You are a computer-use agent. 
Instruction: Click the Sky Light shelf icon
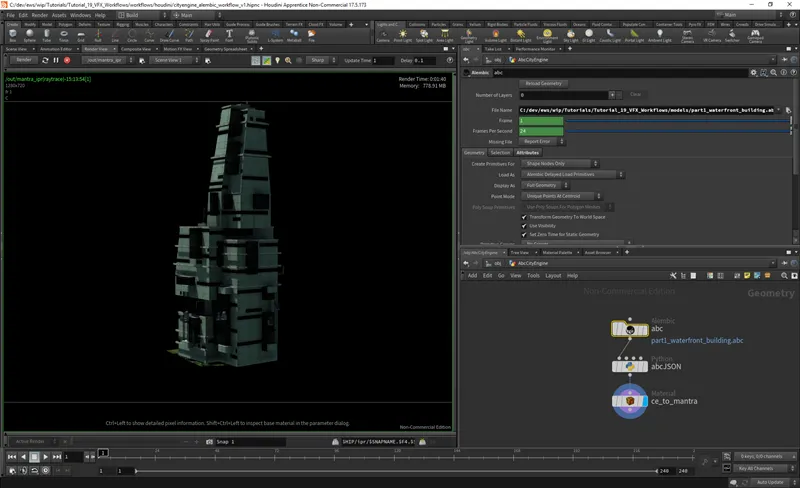569,35
